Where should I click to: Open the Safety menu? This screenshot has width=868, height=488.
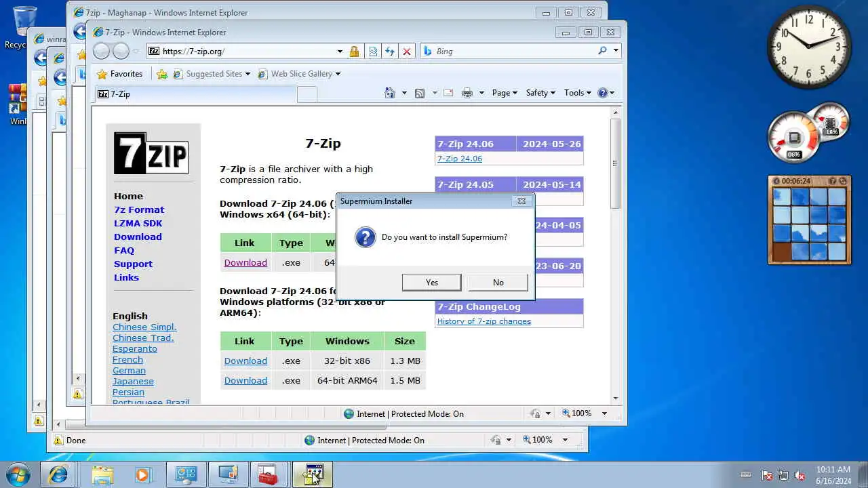pos(540,93)
